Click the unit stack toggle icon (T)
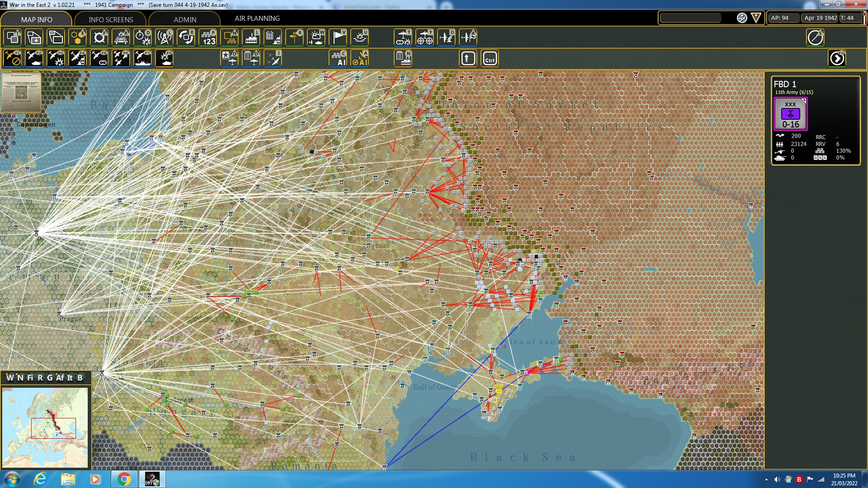The width and height of the screenshot is (868, 488). click(x=13, y=38)
